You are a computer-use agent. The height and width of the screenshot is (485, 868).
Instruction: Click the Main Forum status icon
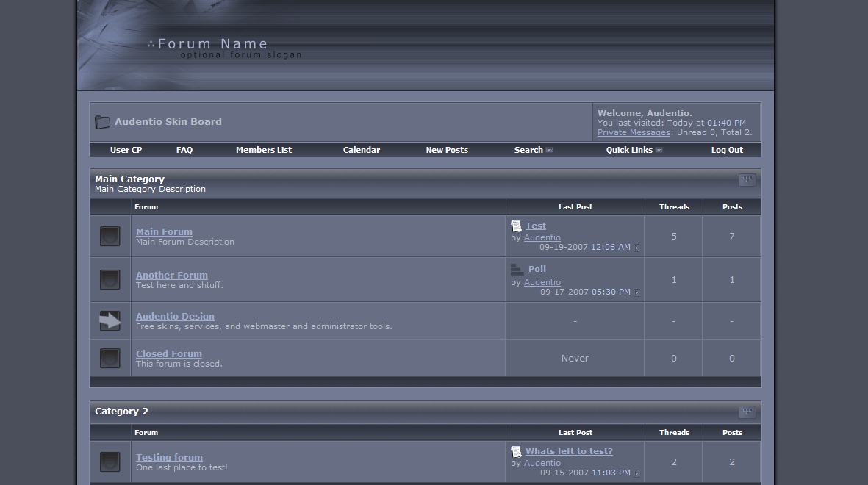tap(110, 236)
